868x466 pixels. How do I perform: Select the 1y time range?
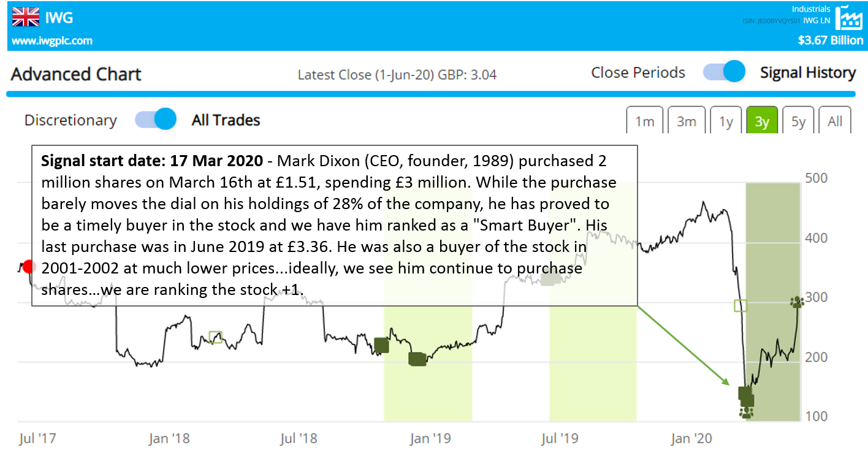click(x=726, y=121)
